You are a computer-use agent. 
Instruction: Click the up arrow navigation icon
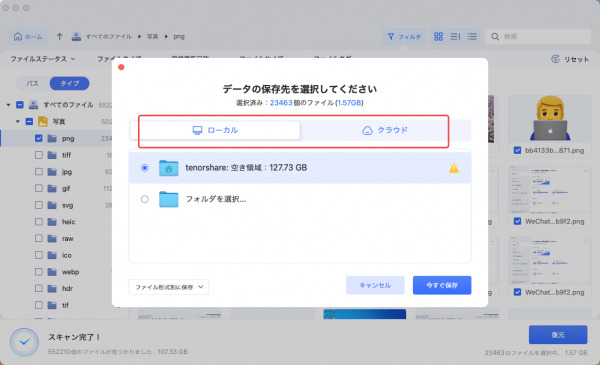tap(59, 36)
